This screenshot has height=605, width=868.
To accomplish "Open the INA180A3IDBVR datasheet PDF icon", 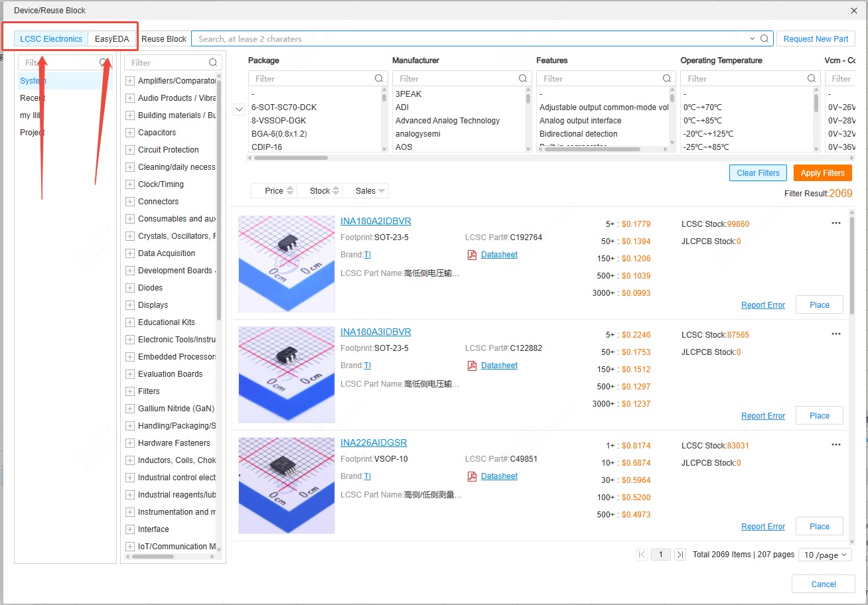I will (472, 366).
